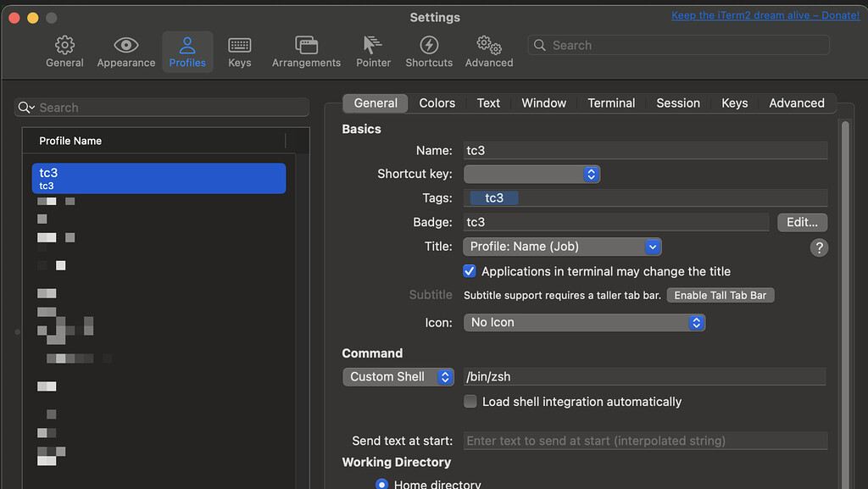
Task: Click the settings pane vertical scrollbar
Action: coord(845,304)
